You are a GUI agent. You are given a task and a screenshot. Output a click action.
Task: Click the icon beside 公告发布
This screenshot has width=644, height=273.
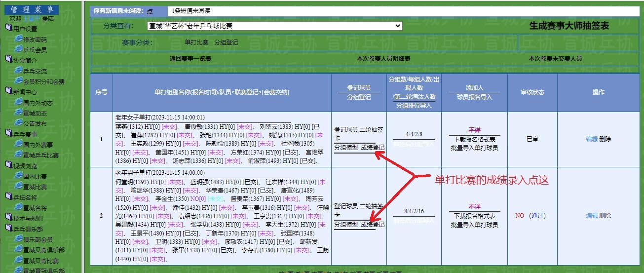pyautogui.click(x=18, y=123)
